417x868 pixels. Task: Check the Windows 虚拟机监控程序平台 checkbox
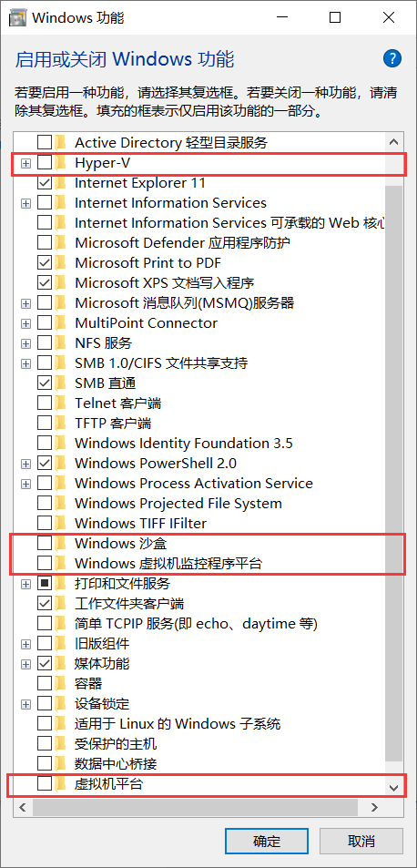(45, 563)
